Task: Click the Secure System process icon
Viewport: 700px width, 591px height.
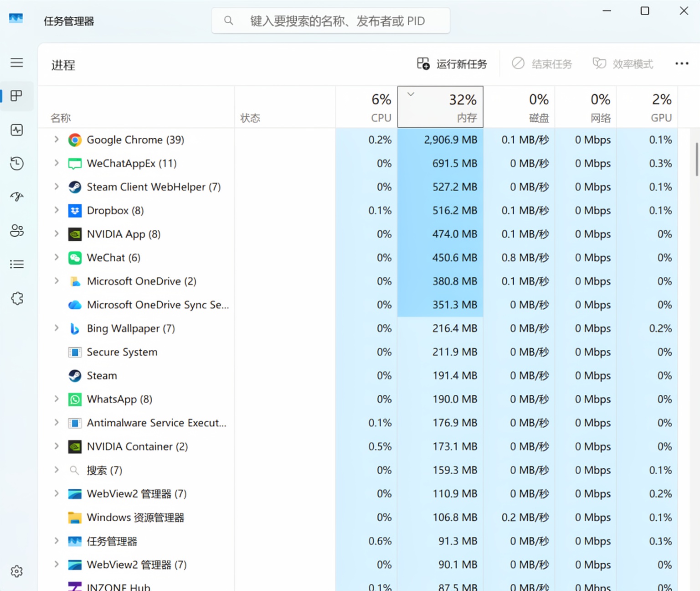Action: (75, 352)
